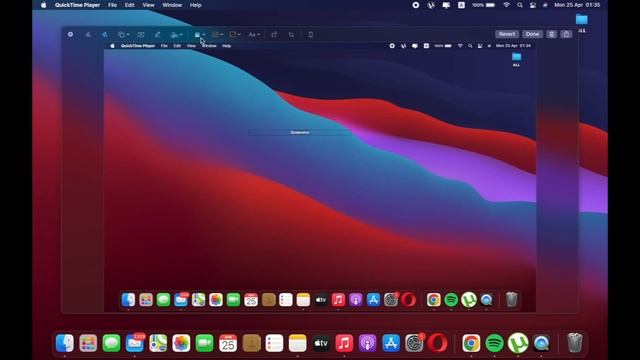640x360 pixels.
Task: Click the Annotate on iPhone device icon
Action: tap(311, 35)
